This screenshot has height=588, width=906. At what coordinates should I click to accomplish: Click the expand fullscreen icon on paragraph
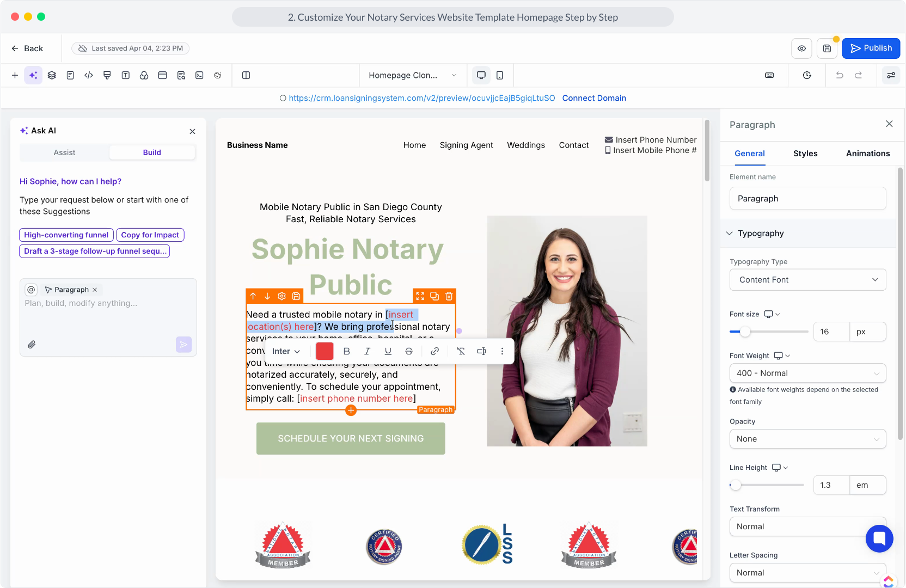[x=420, y=296]
